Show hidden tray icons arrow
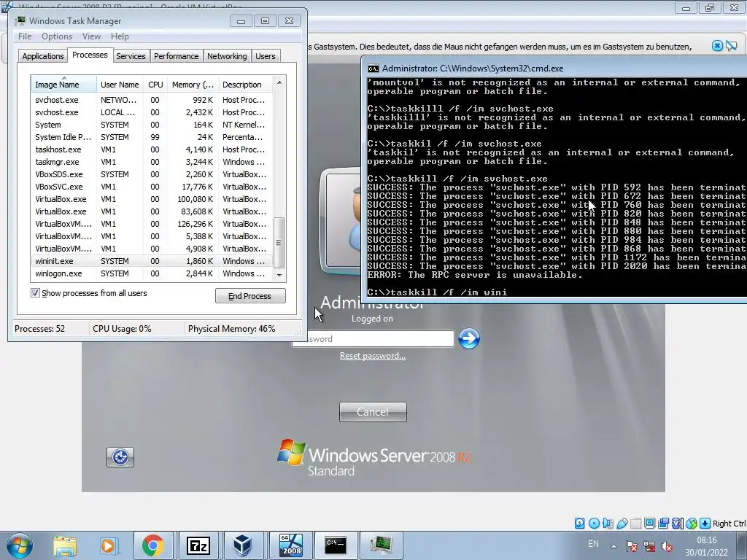747x560 pixels. point(614,547)
